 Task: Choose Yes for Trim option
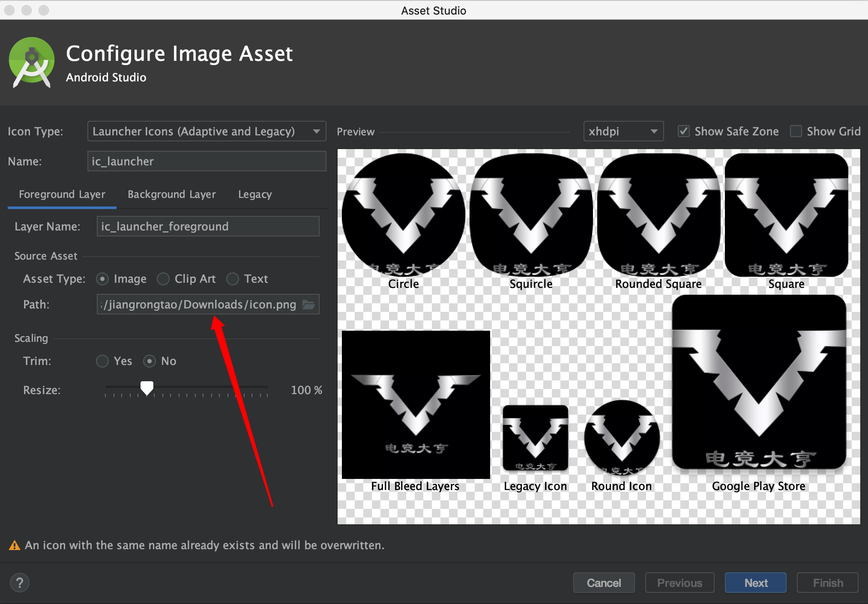coord(102,361)
